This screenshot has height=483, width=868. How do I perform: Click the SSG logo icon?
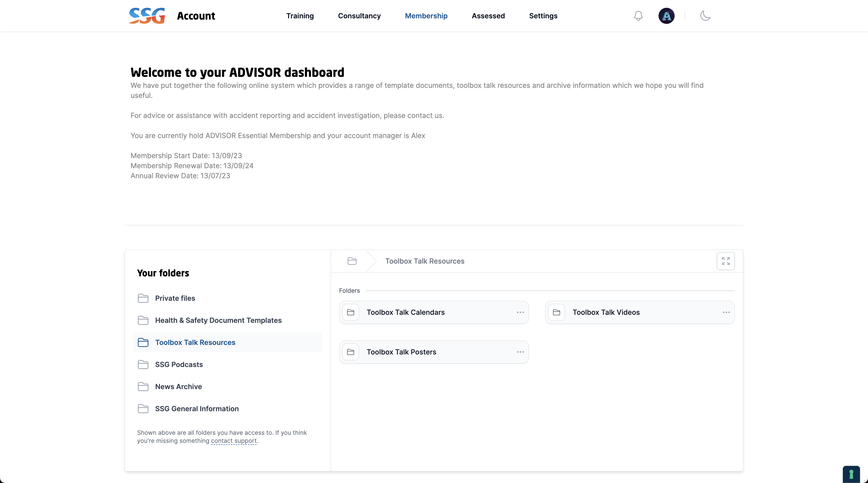[147, 16]
